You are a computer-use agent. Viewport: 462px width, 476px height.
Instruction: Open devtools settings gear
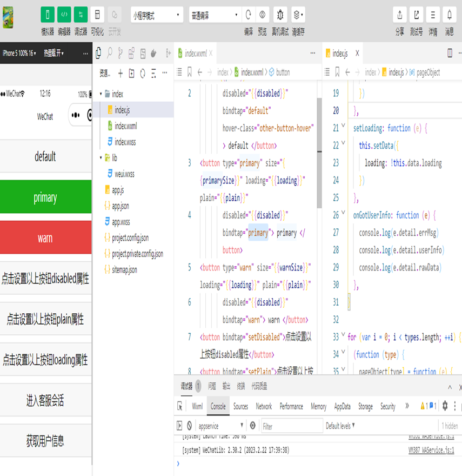[445, 406]
